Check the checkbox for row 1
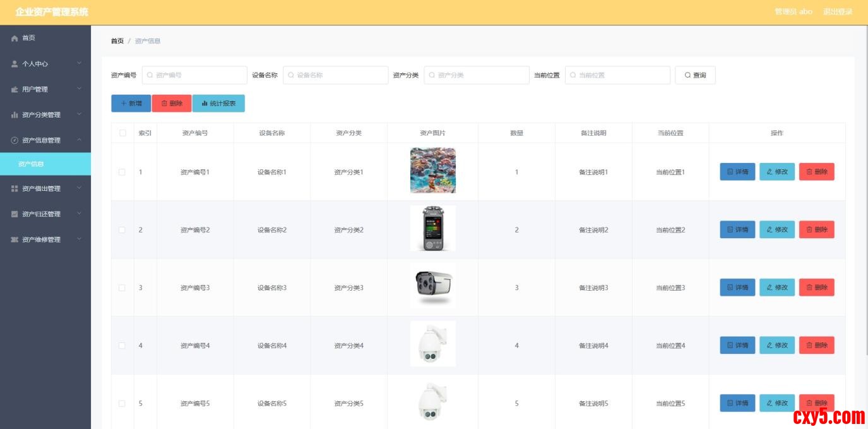Viewport: 868px width, 429px height. (122, 172)
